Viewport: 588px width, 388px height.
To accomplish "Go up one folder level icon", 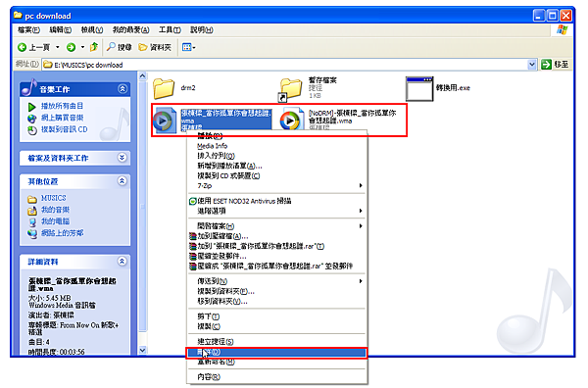I will pos(94,47).
